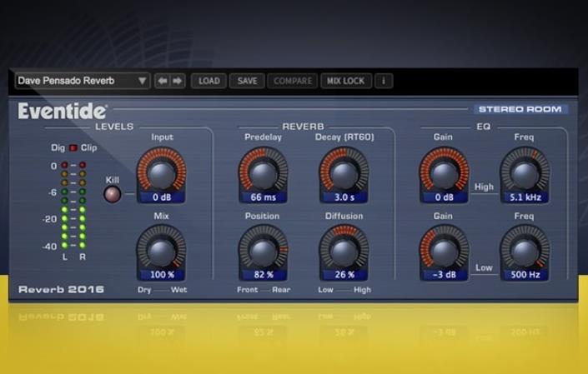This screenshot has height=374, width=588.
Task: Click the Rear label under Position
Action: (281, 290)
